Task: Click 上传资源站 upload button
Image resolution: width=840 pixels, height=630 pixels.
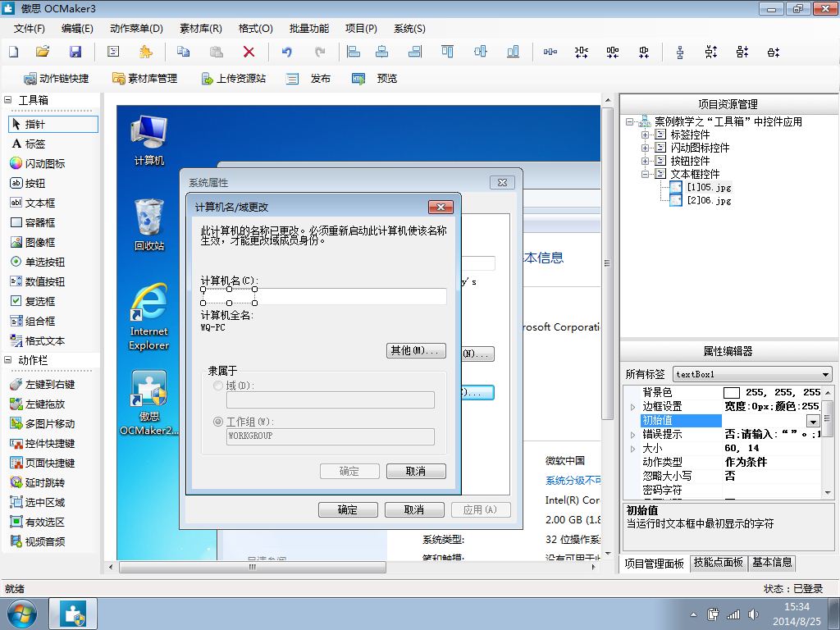Action: pyautogui.click(x=234, y=79)
